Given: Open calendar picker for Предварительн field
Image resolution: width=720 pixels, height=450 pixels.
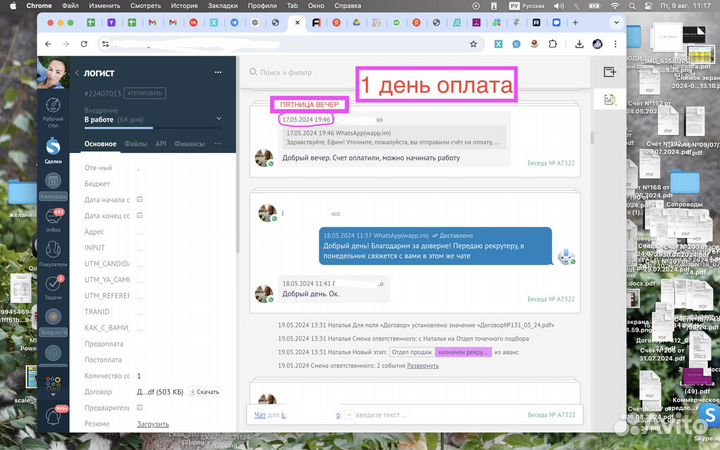Looking at the screenshot, I should click(x=140, y=407).
